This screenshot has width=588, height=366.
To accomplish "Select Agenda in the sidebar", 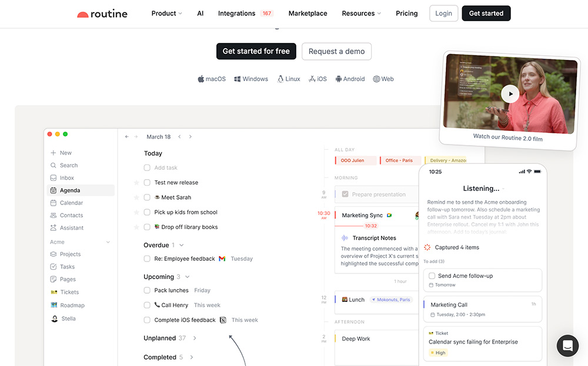I will click(x=81, y=190).
